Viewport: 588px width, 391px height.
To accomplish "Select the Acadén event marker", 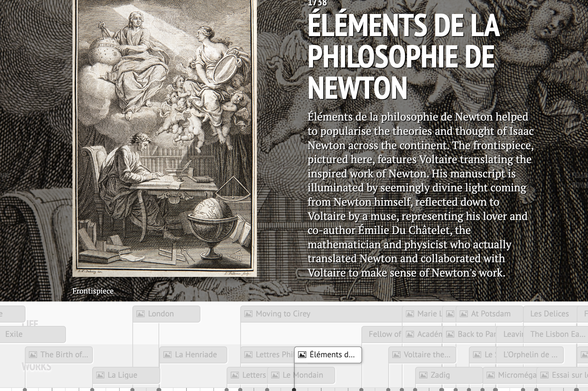I will point(422,334).
